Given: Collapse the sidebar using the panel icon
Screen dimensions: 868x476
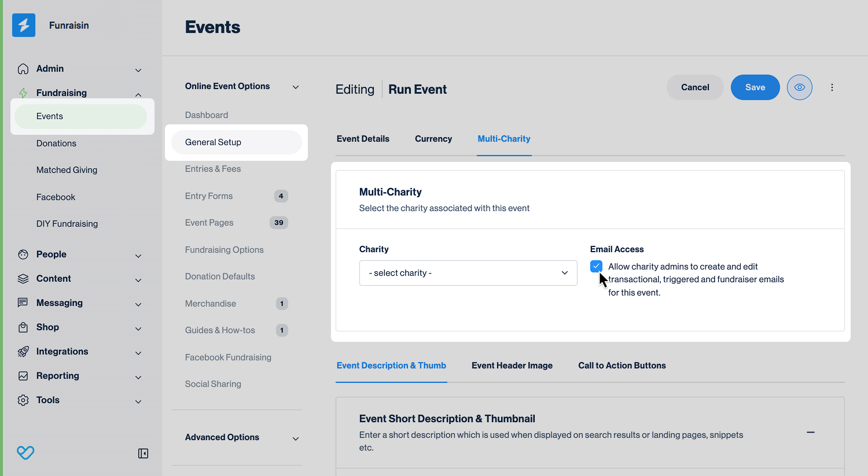Looking at the screenshot, I should click(x=143, y=453).
